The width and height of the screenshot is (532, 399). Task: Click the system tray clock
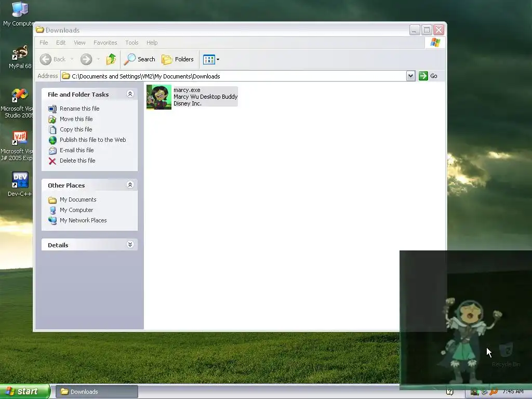(513, 392)
